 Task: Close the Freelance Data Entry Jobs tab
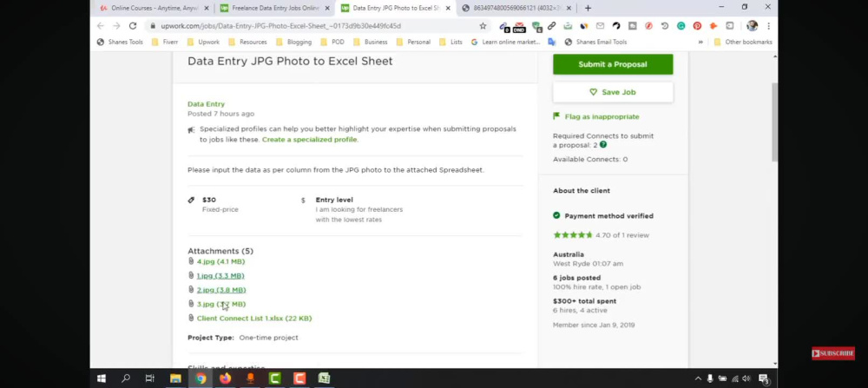coord(327,9)
